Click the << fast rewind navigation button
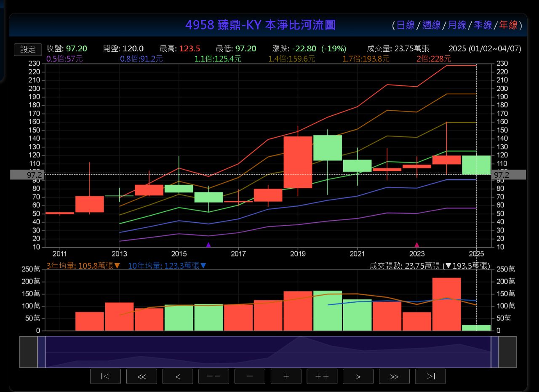Image resolution: width=539 pixels, height=392 pixels. click(141, 376)
